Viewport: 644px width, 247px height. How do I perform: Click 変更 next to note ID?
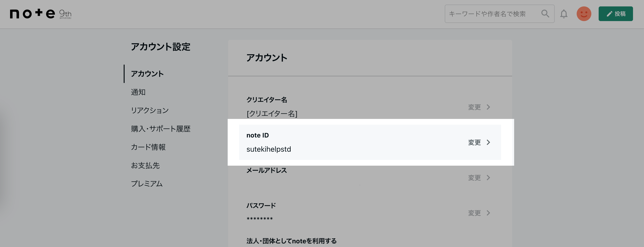(475, 142)
